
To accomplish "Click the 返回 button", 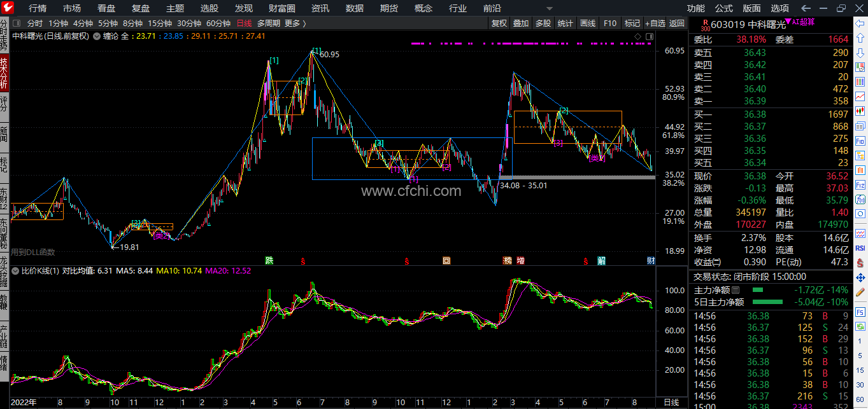I will coord(677,24).
